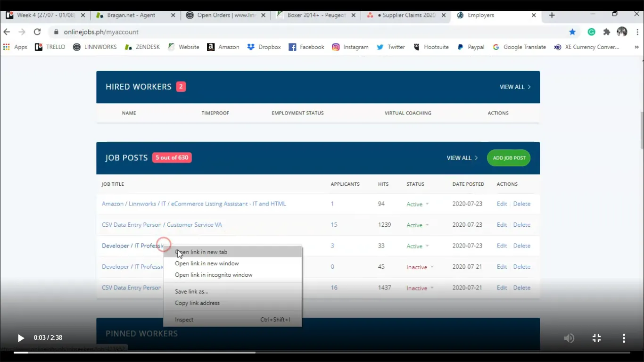Image resolution: width=644 pixels, height=362 pixels.
Task: Switch to the Week 4 tab
Action: tap(46, 15)
